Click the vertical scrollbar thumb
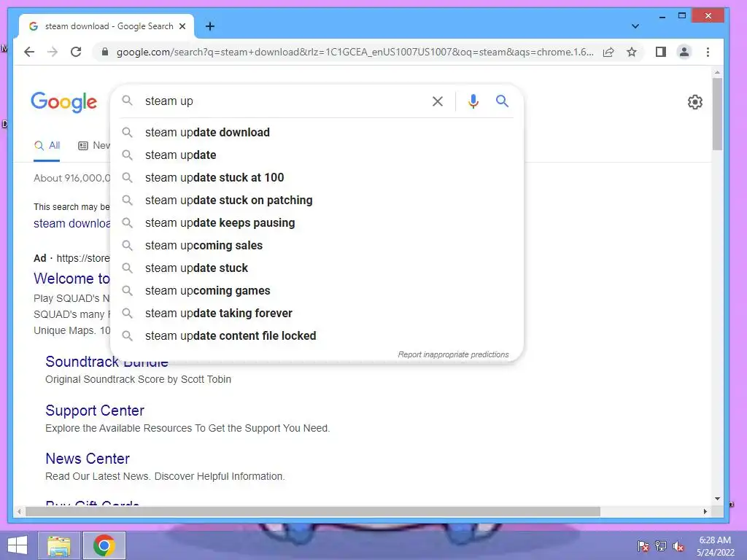Image resolution: width=747 pixels, height=560 pixels. click(718, 114)
